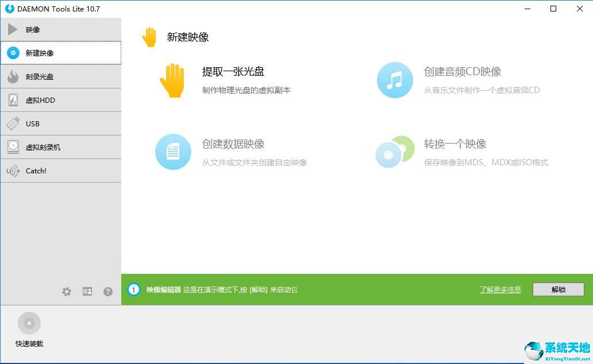The image size is (593, 364).
Task: Click the 新建映像 page heading
Action: click(188, 37)
